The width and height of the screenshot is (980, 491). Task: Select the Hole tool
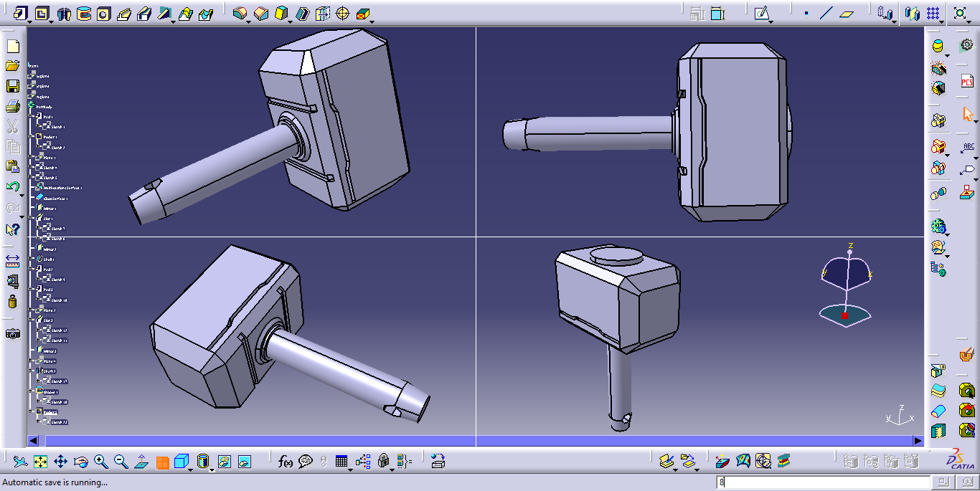[x=104, y=13]
